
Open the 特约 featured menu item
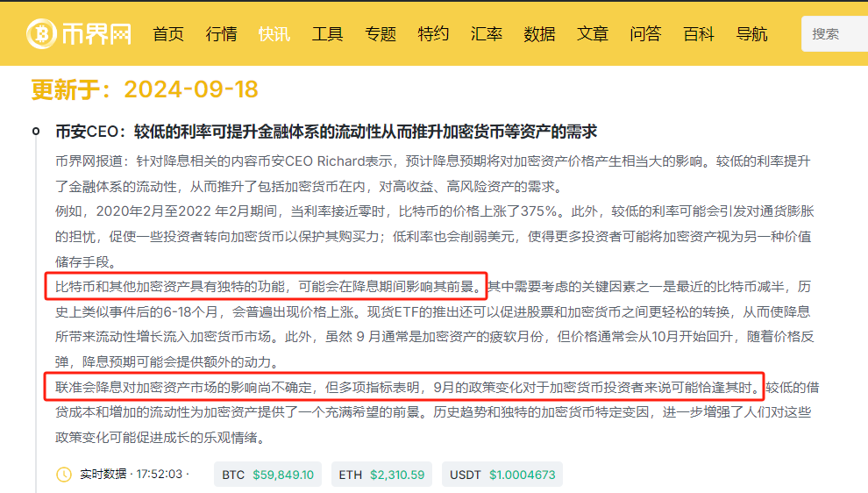tap(433, 34)
